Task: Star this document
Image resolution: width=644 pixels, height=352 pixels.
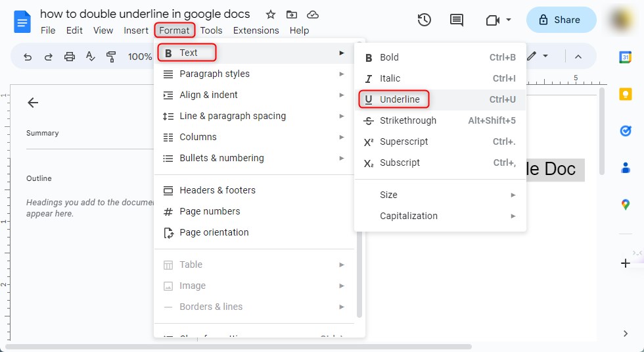Action: pyautogui.click(x=270, y=14)
